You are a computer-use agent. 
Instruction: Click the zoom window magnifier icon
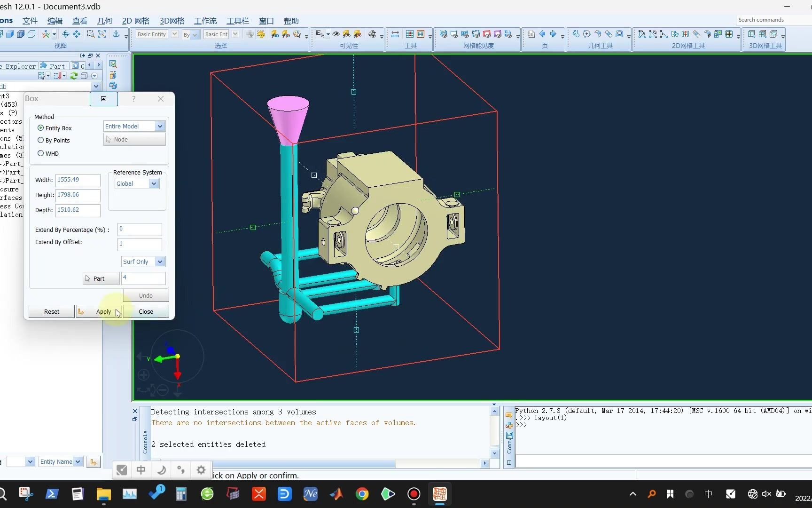click(91, 34)
